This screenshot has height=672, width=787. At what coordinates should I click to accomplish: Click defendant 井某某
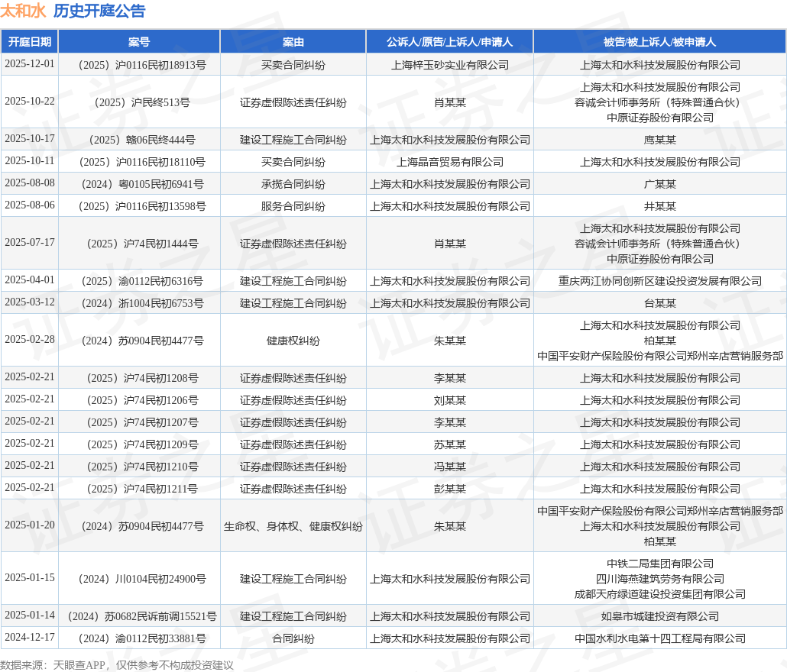(659, 205)
